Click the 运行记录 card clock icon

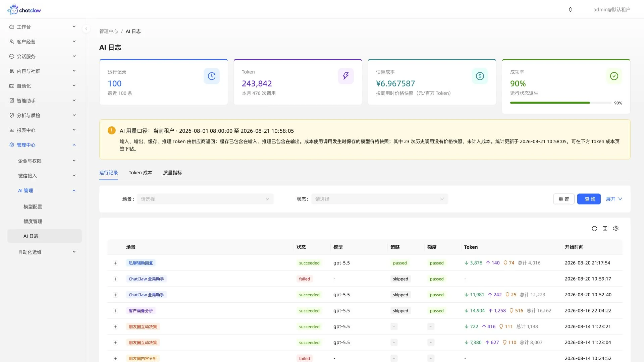pyautogui.click(x=212, y=76)
